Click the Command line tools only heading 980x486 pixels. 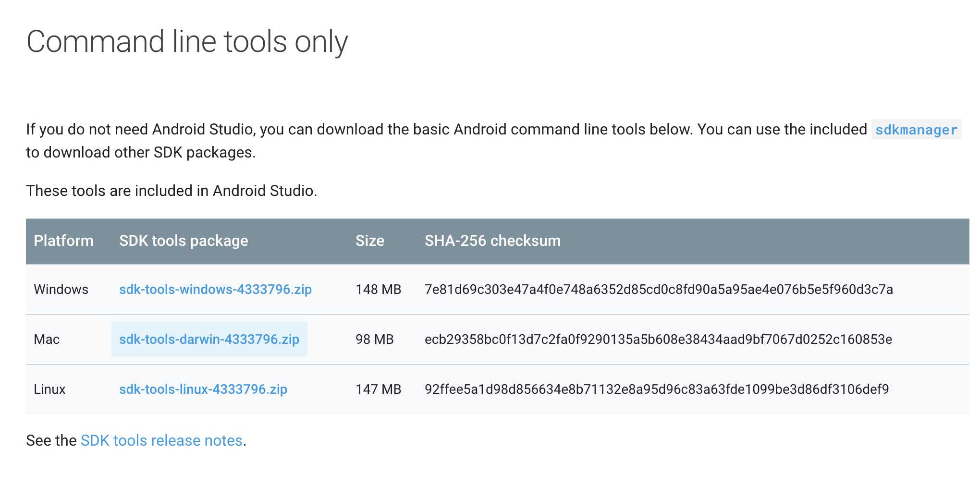click(x=187, y=42)
